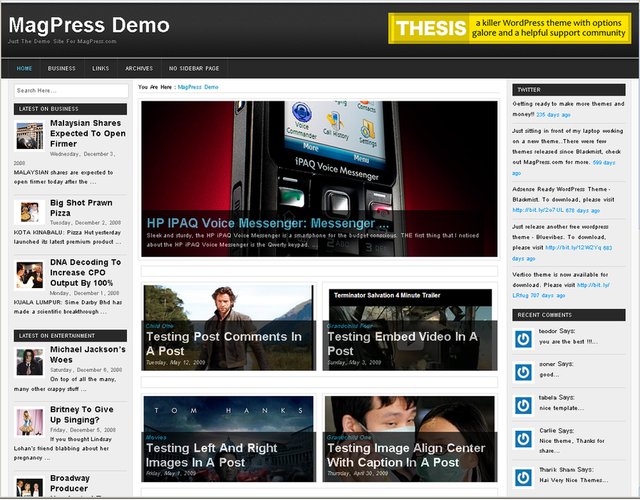Open the Blackmist download short link in tweet
The height and width of the screenshot is (500, 640).
(x=538, y=210)
